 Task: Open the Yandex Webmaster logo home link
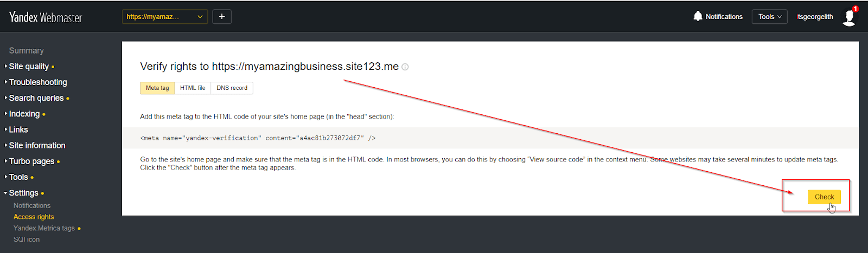[46, 17]
